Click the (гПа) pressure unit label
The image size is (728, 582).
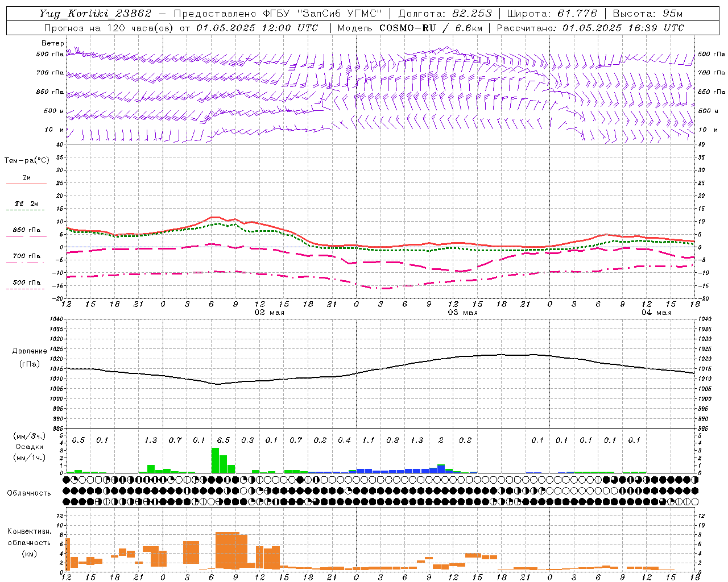coord(29,364)
